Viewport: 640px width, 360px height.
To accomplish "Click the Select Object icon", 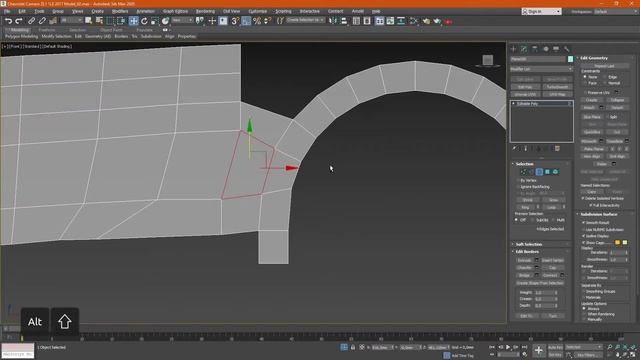I will click(x=89, y=21).
